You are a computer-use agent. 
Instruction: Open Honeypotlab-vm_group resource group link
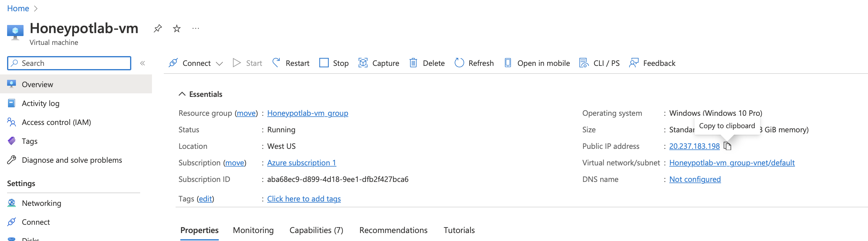pos(307,113)
